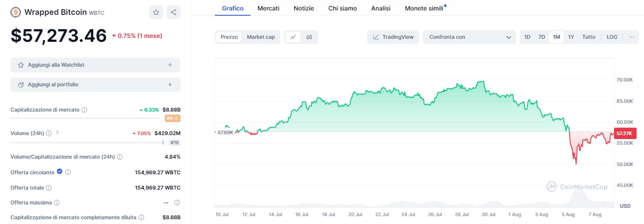This screenshot has width=644, height=224.
Task: Open the Confronta con dropdown
Action: [x=469, y=37]
